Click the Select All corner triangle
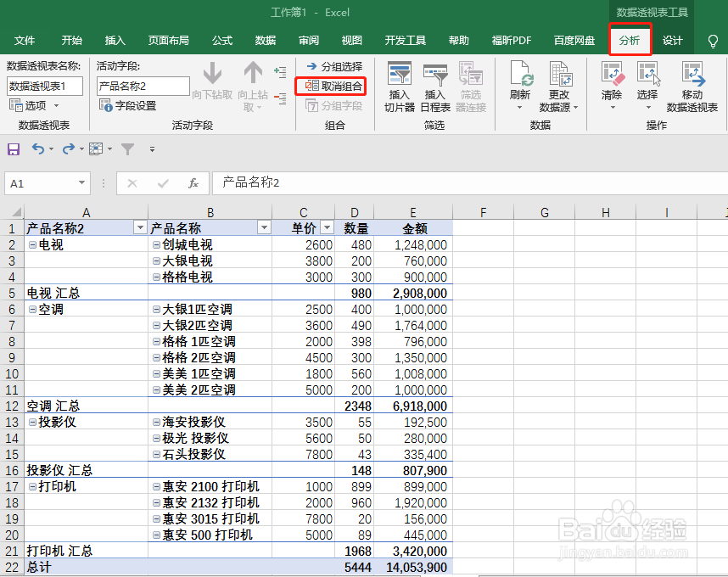Screen dimensions: 728x577 (16, 213)
